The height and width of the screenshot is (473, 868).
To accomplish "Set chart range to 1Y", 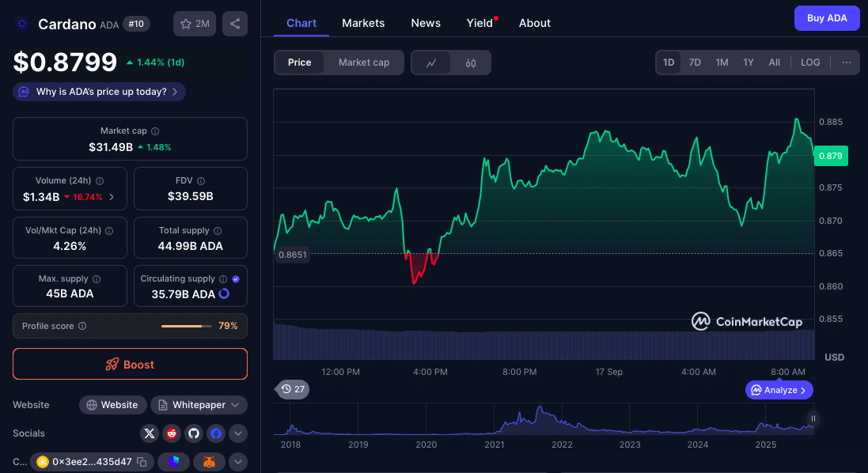I will coord(749,62).
